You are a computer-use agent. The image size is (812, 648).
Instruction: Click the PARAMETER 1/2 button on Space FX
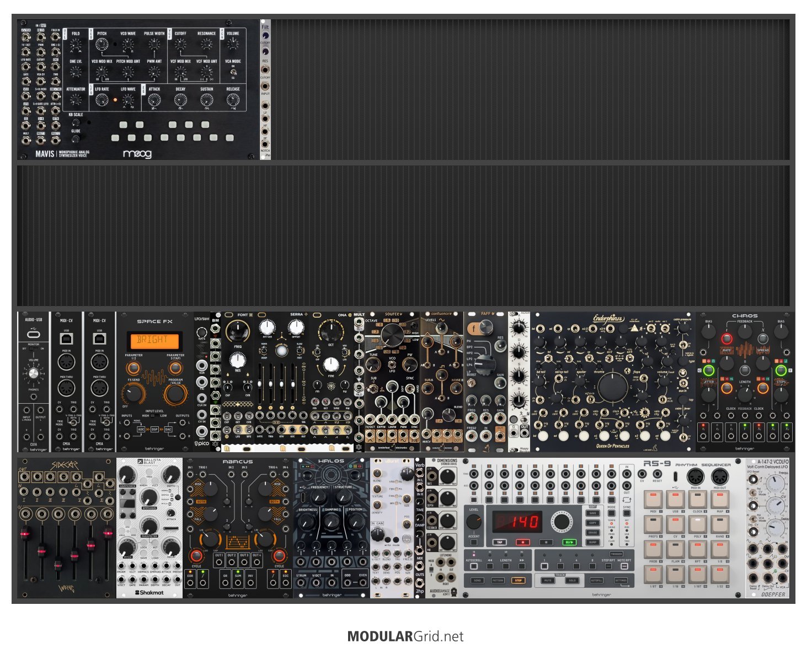coord(133,368)
